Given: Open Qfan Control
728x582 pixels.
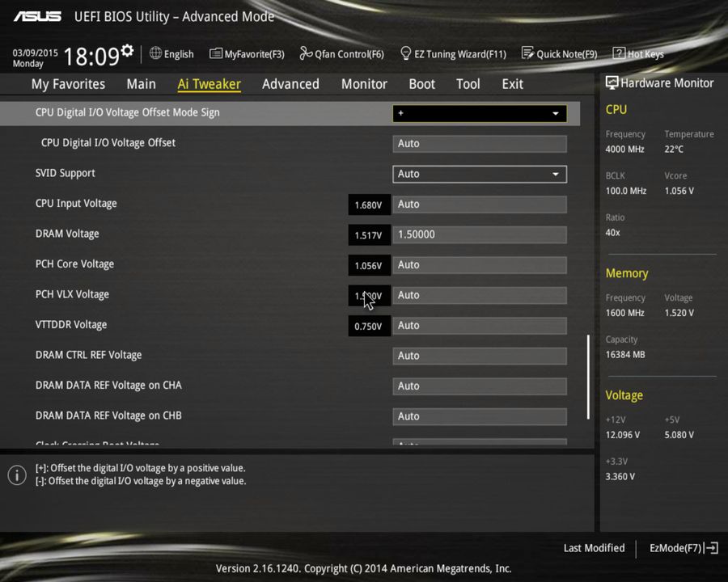Looking at the screenshot, I should point(341,53).
